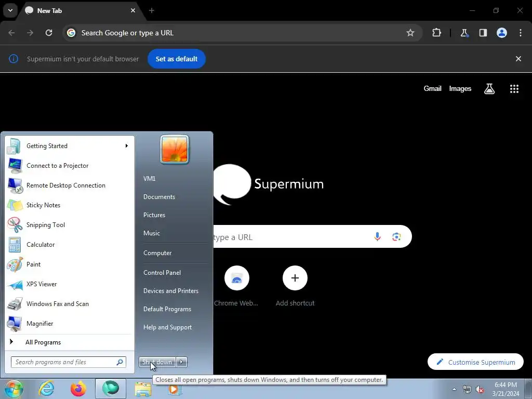Viewport: 532px width, 399px height.
Task: Open the three-dot browser menu
Action: tap(521, 33)
